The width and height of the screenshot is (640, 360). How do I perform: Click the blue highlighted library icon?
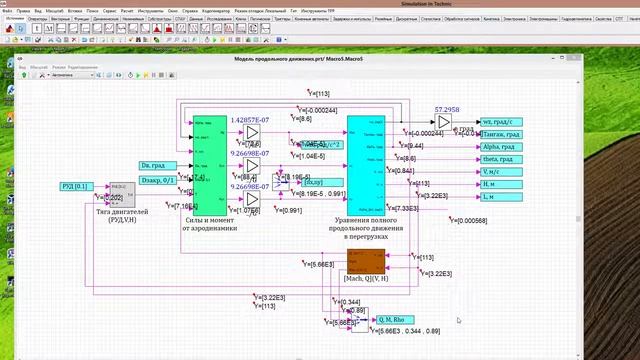20,29
